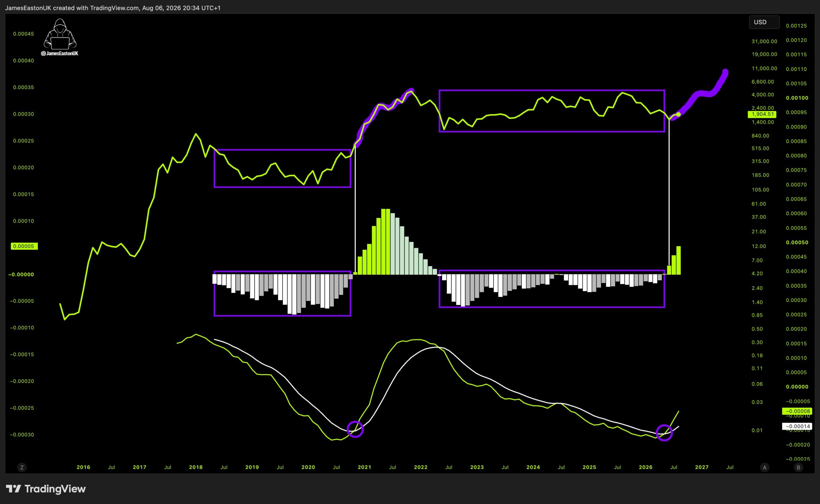Image resolution: width=820 pixels, height=504 pixels.
Task: Click the 2023 label on the time axis
Action: pos(477,467)
